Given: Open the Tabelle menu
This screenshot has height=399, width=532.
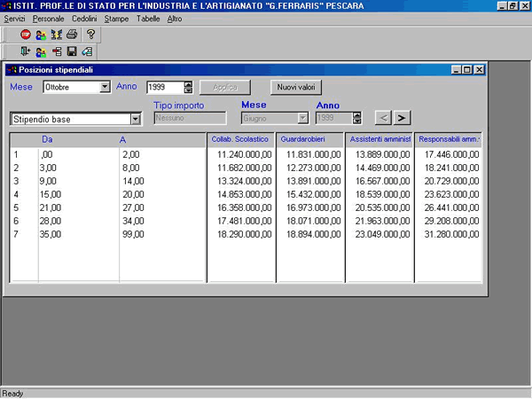Looking at the screenshot, I should click(x=148, y=19).
